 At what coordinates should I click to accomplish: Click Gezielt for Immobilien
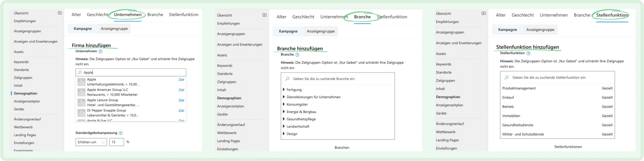click(607, 116)
